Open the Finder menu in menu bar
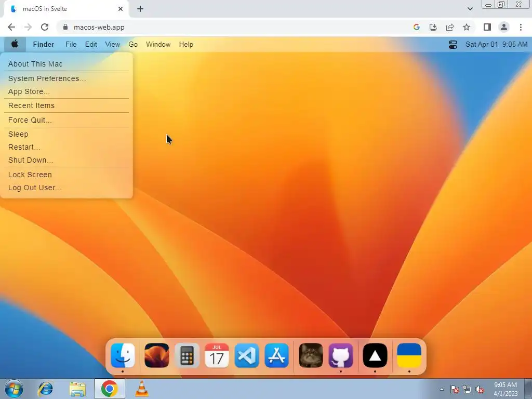 point(44,45)
